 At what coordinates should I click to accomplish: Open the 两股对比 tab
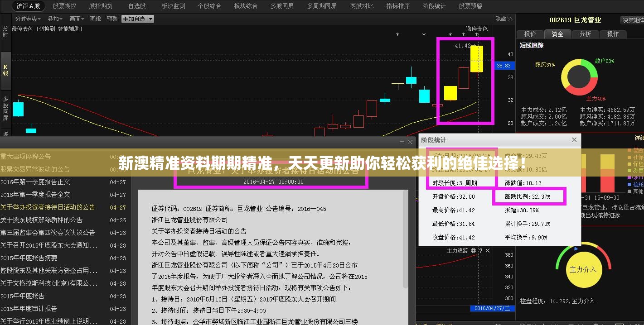(x=362, y=6)
